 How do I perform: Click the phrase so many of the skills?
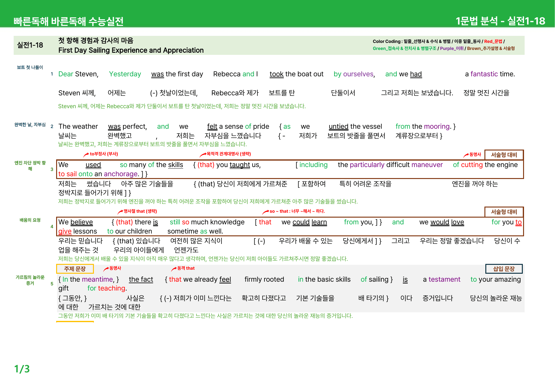click(x=151, y=165)
